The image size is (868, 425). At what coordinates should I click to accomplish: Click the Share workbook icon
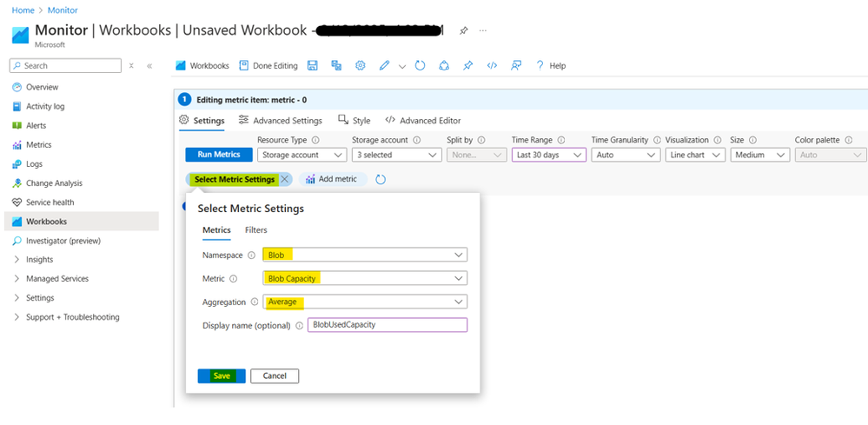[x=444, y=65]
